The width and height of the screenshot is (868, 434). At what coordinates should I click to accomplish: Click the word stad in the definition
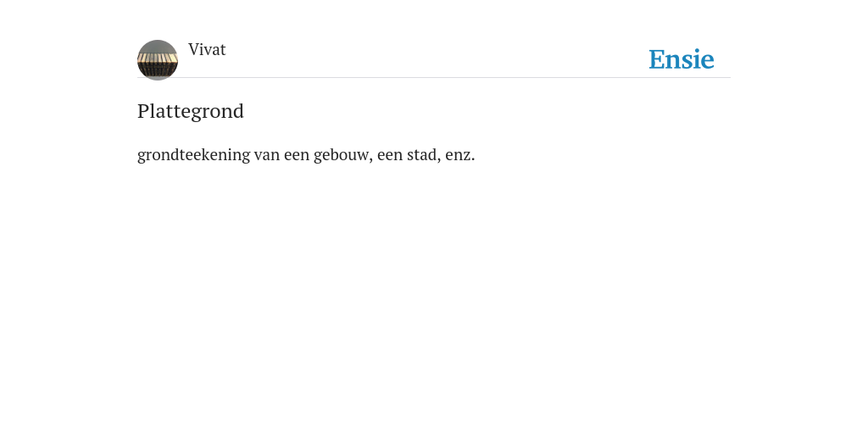[424, 155]
